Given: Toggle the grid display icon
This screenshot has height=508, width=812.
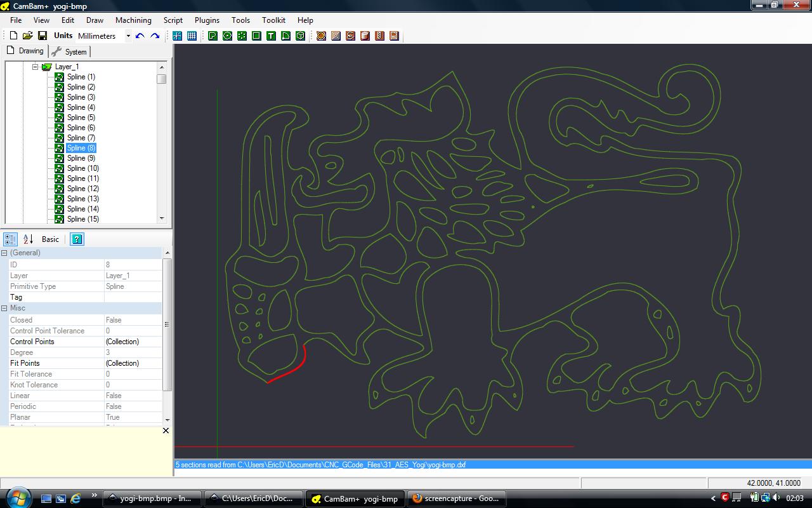Looking at the screenshot, I should 192,36.
